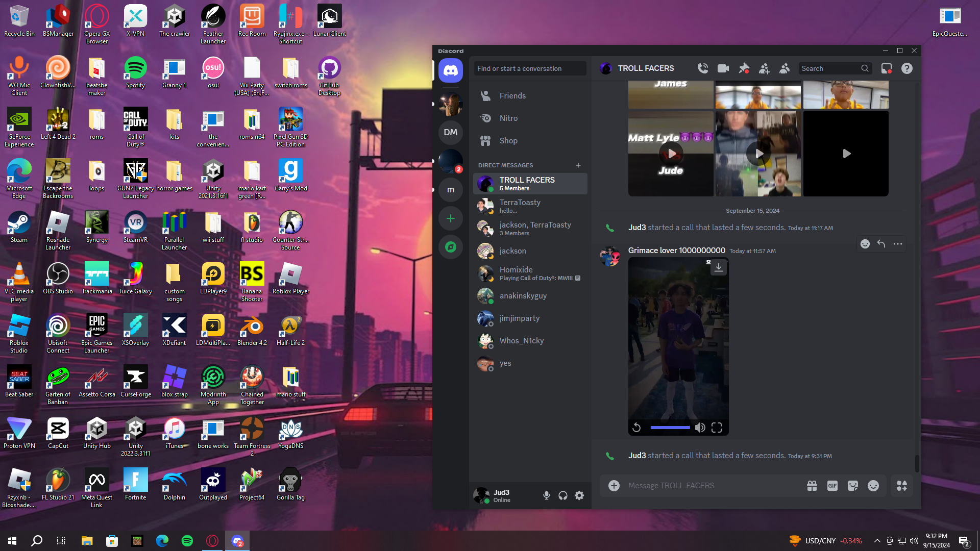Open the pinned messages icon
Screen dimensions: 980x551
(x=744, y=68)
